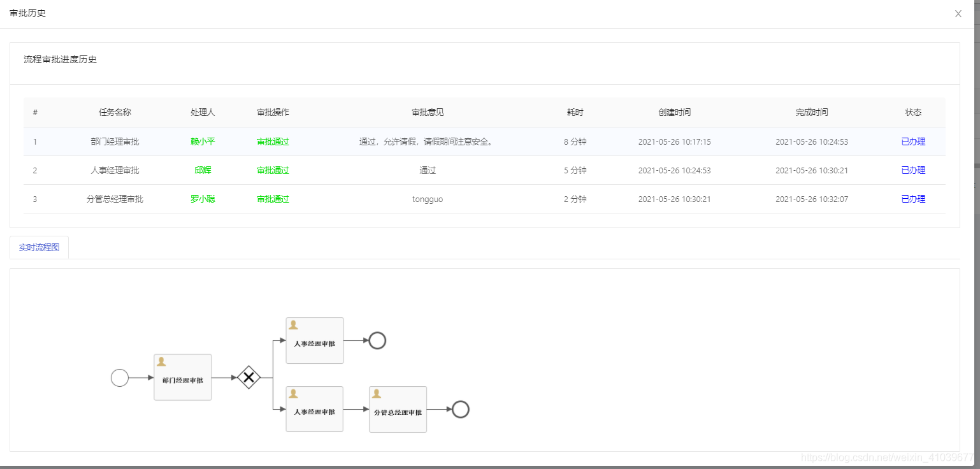Click 审批通过 in the 罗小聪 row
The width and height of the screenshot is (980, 469).
pyautogui.click(x=273, y=199)
